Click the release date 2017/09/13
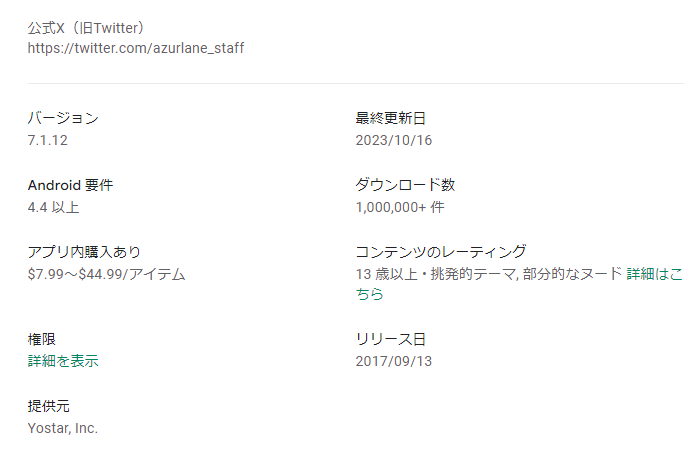This screenshot has width=694, height=452. 394,361
